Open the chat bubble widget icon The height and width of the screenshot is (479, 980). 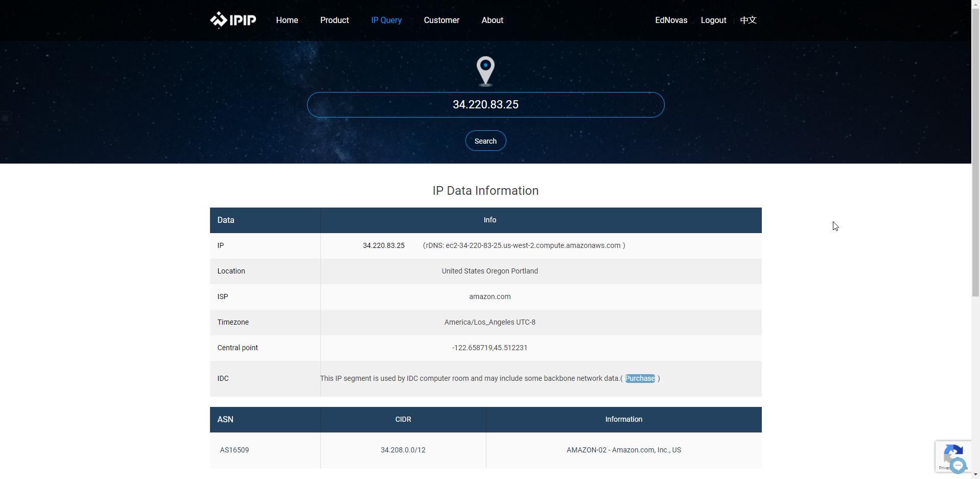click(x=958, y=465)
